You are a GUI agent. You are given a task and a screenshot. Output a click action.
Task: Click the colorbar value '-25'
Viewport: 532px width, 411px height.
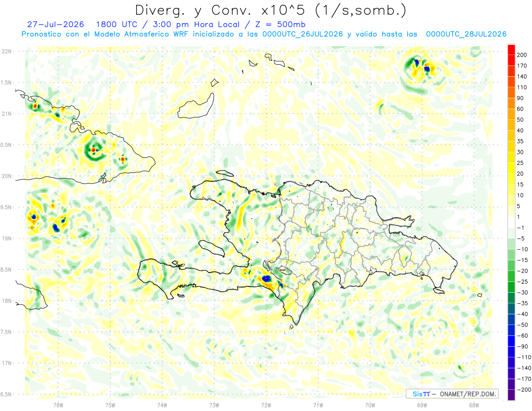pyautogui.click(x=522, y=282)
